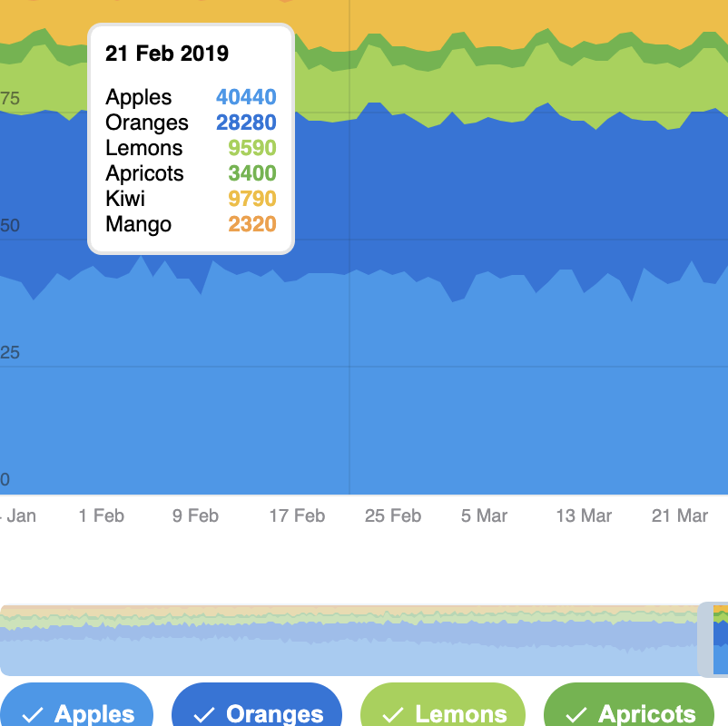Click the checkmark icon on Oranges legend
The width and height of the screenshot is (728, 726).
[204, 715]
